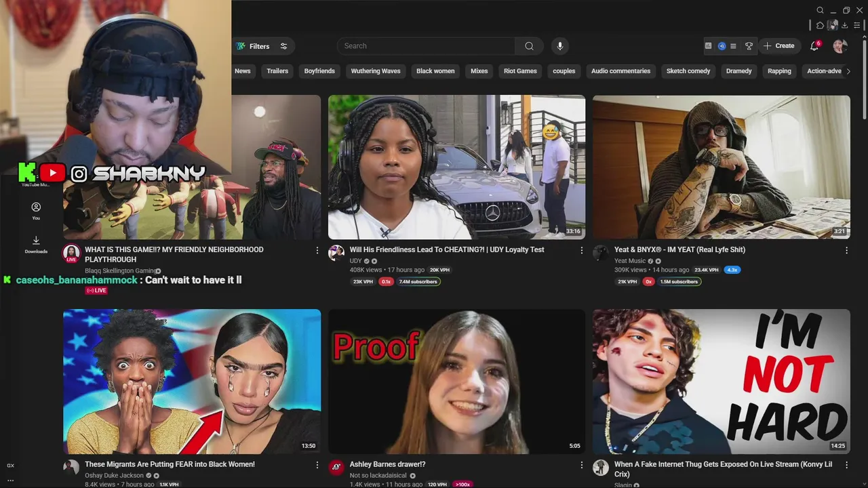868x488 pixels.
Task: Select the News category chip
Action: pos(242,71)
